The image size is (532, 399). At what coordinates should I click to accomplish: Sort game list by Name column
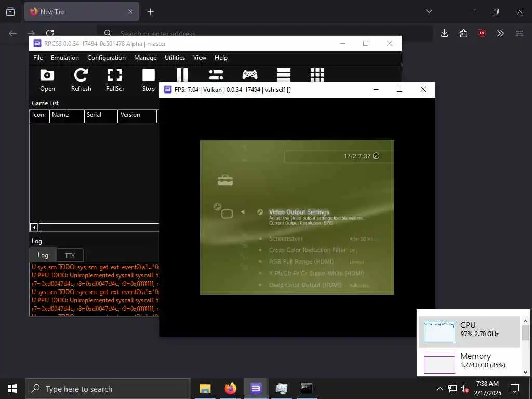tap(67, 115)
